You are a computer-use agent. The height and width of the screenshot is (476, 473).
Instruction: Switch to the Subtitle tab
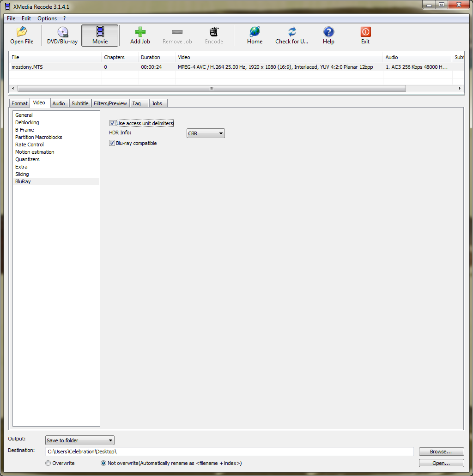tap(80, 103)
